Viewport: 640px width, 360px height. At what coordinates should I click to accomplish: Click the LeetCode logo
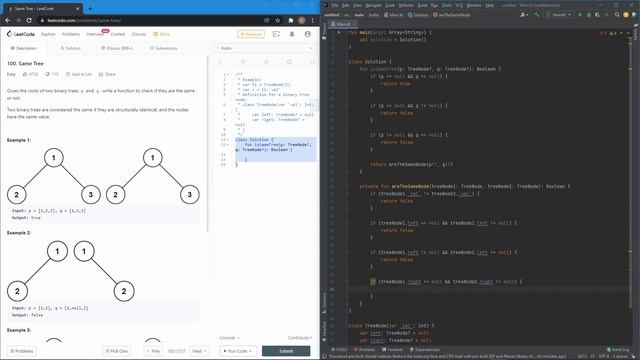coord(21,34)
